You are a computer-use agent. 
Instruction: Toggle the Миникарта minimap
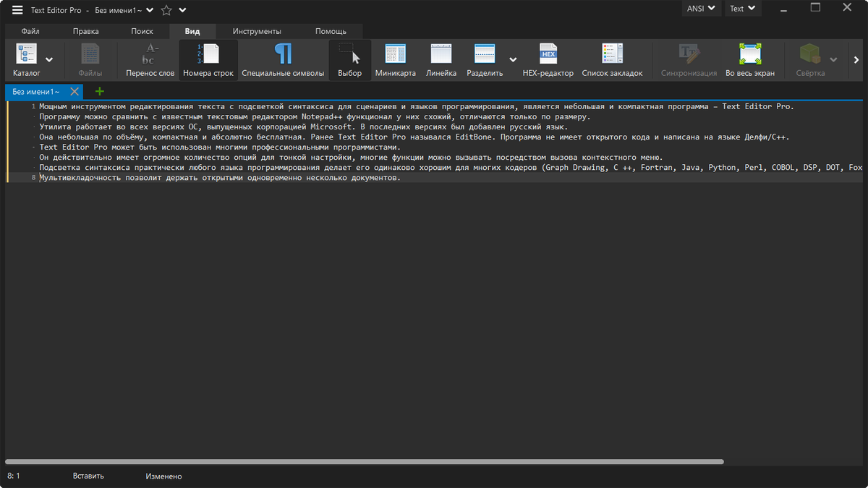click(x=396, y=60)
